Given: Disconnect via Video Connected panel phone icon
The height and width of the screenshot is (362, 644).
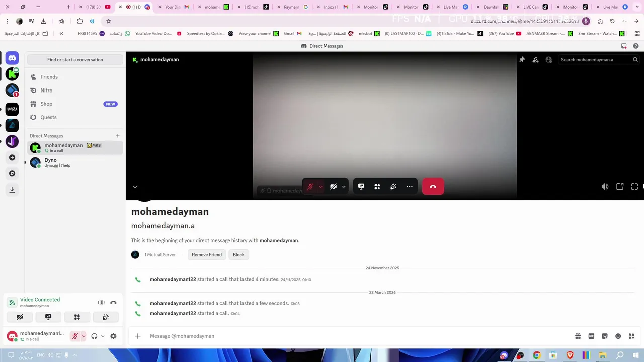Looking at the screenshot, I should (x=113, y=303).
